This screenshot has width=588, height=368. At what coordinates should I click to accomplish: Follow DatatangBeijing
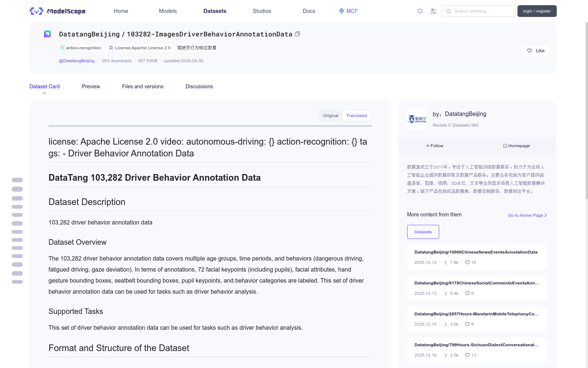[435, 146]
